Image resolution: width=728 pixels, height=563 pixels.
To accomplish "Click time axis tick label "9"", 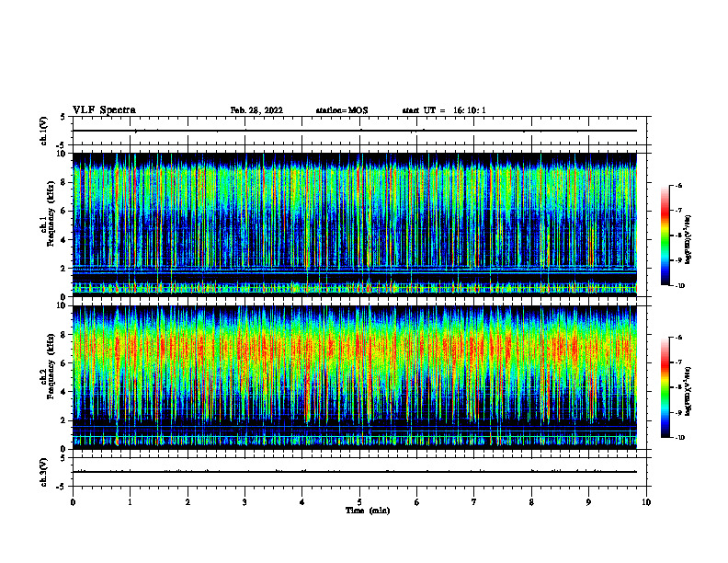I will (x=588, y=502).
